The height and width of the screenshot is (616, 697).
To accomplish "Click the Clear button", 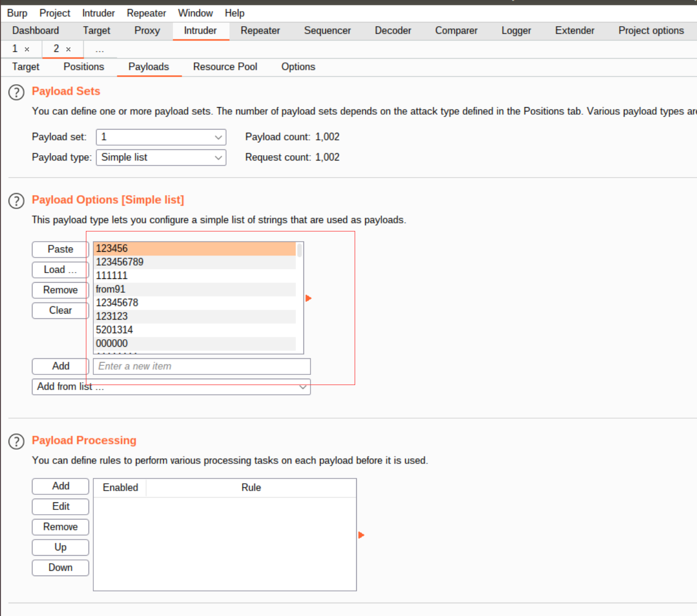I will [x=60, y=310].
